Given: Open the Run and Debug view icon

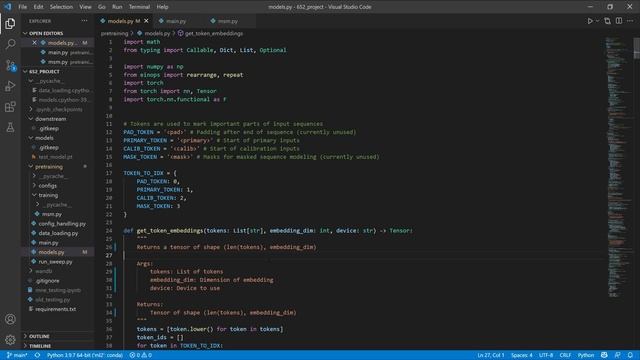Looking at the screenshot, I should pos(10,86).
